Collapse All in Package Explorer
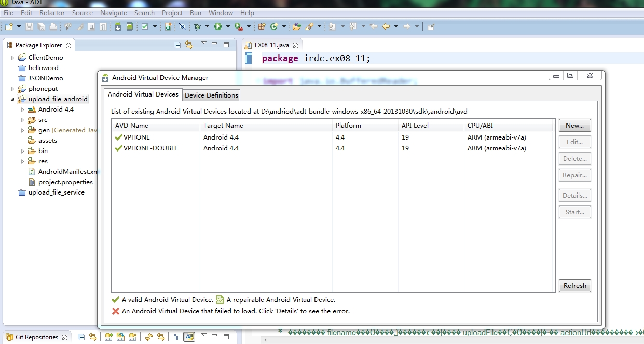The width and height of the screenshot is (644, 344). (177, 45)
